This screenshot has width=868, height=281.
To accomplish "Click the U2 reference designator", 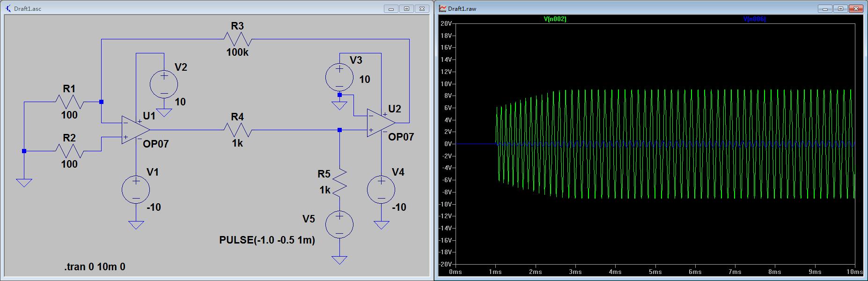I will click(395, 109).
